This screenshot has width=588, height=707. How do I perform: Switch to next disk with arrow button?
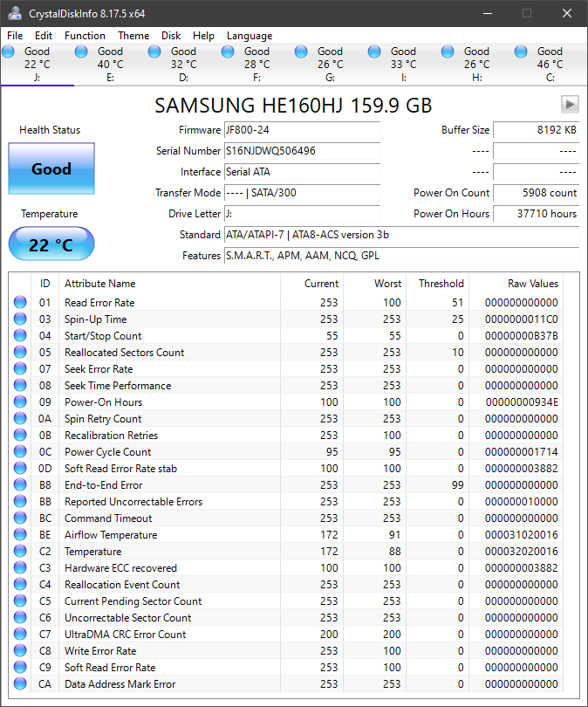coord(570,104)
